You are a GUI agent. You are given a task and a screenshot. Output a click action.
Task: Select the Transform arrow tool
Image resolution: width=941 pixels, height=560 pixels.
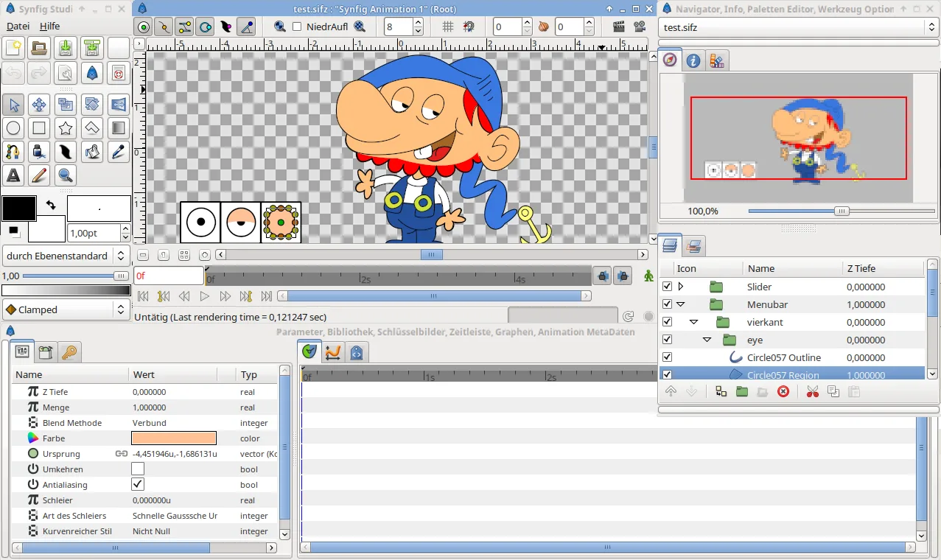coord(13,105)
